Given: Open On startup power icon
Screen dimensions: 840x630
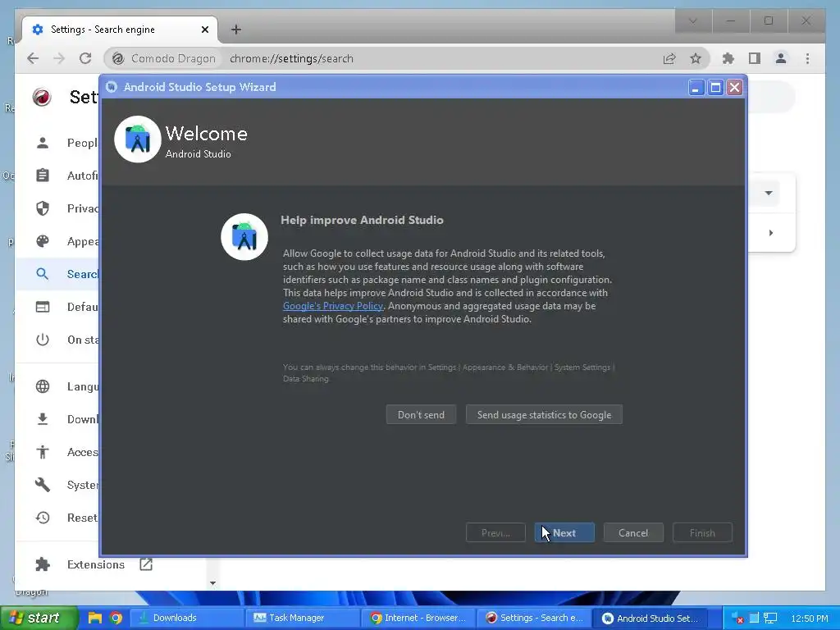Looking at the screenshot, I should (43, 339).
